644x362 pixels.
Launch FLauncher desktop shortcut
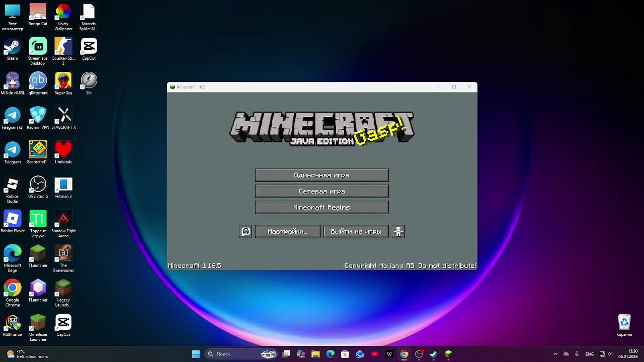[x=38, y=291]
